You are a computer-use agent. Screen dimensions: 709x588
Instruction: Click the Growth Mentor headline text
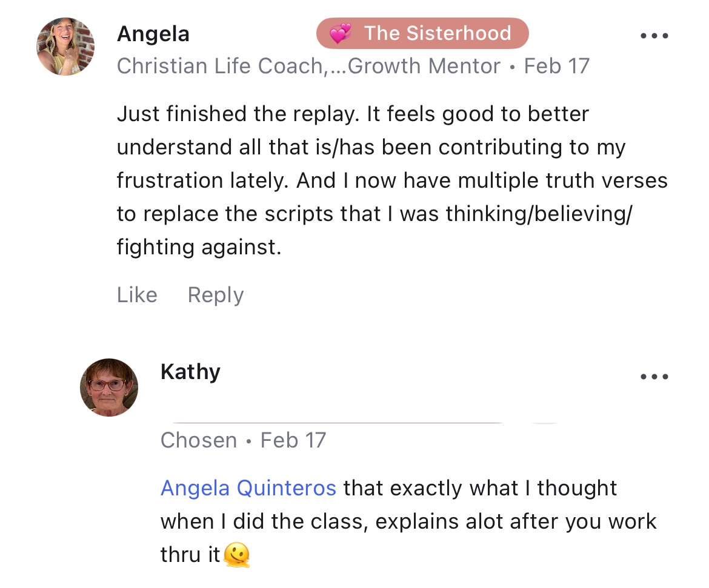(424, 66)
